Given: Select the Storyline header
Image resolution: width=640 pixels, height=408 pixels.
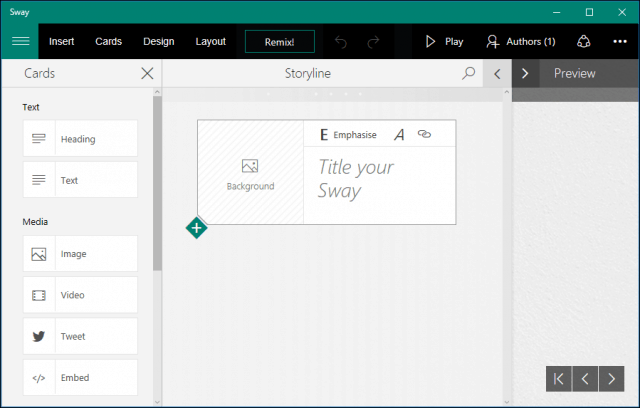Looking at the screenshot, I should pos(308,73).
